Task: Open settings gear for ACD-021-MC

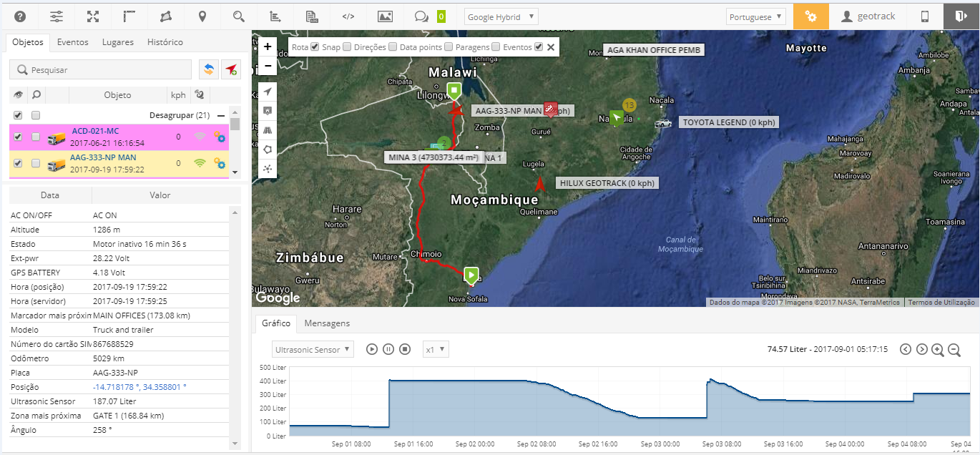Action: 220,137
